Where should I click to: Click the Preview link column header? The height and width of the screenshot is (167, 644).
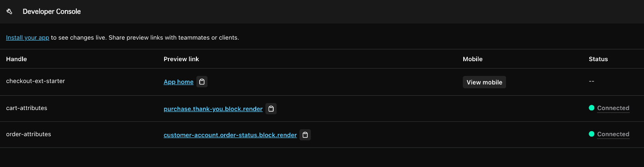point(181,59)
